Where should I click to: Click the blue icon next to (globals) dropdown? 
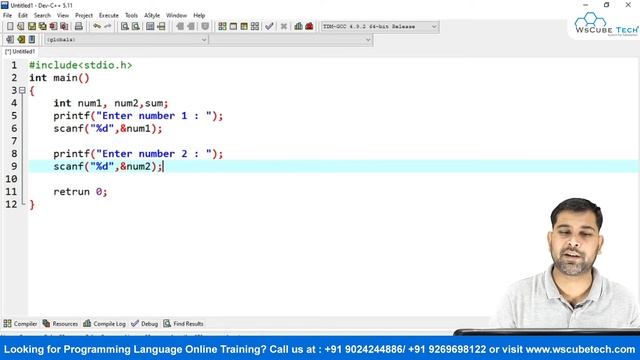pos(32,40)
